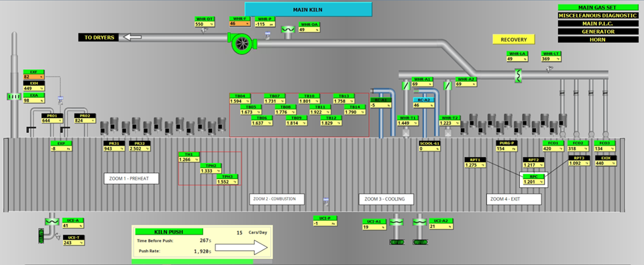The height and width of the screenshot is (265, 644).
Task: Select the WHR-DA damper symbol
Action: coord(288,30)
